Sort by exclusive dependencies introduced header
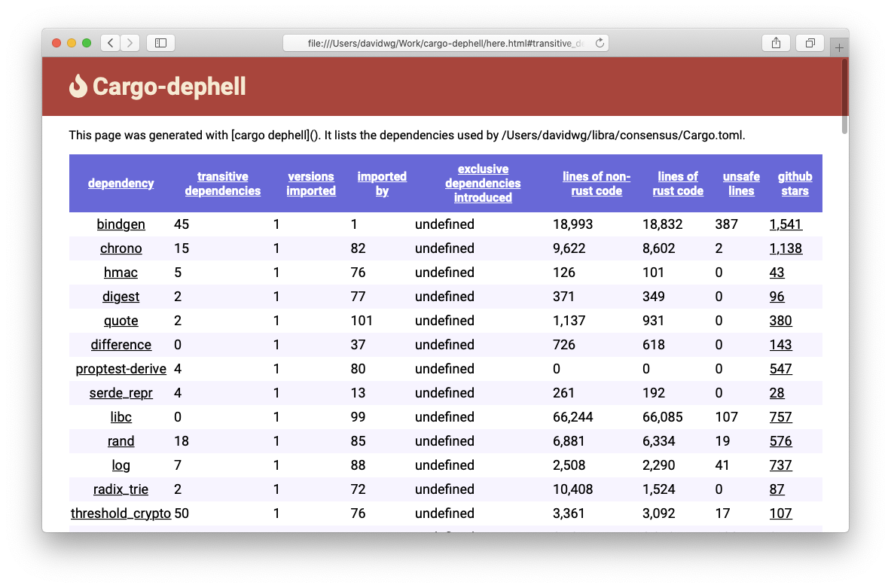 click(x=483, y=184)
